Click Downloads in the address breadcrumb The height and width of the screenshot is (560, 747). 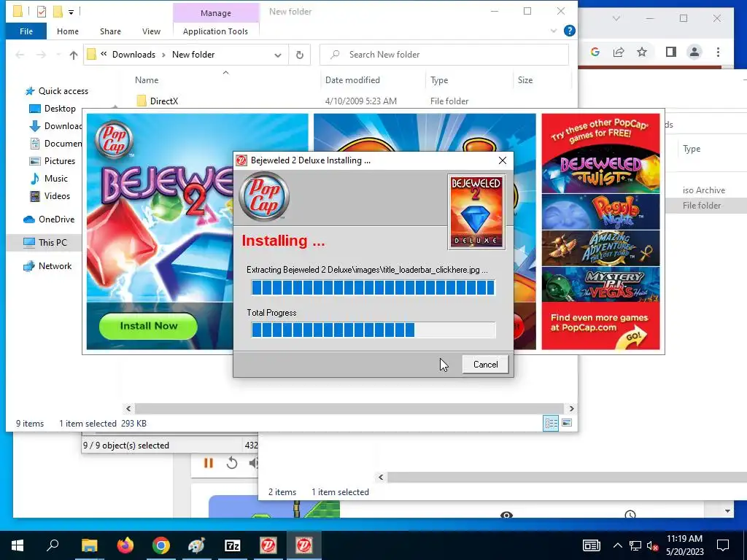[134, 55]
